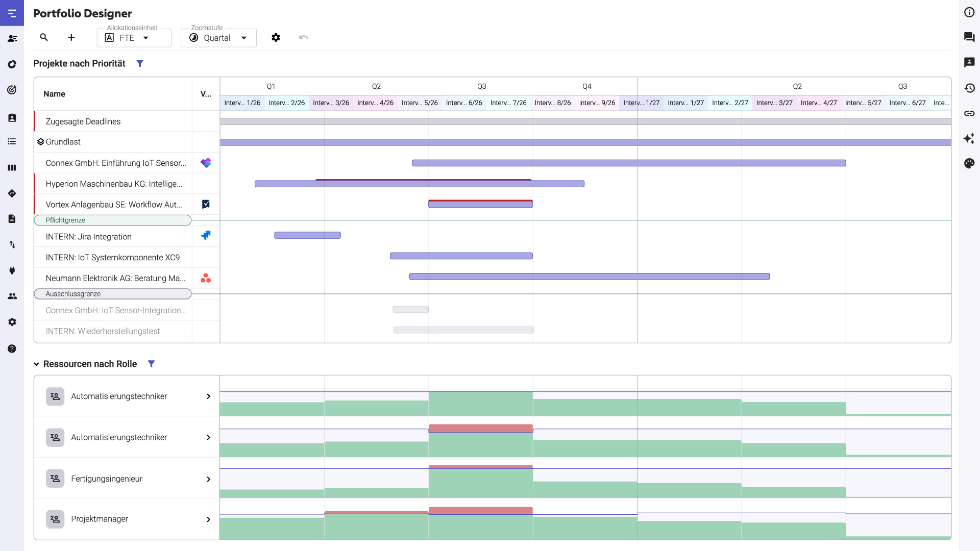Open the comments chat icon
The image size is (980, 551).
click(969, 37)
